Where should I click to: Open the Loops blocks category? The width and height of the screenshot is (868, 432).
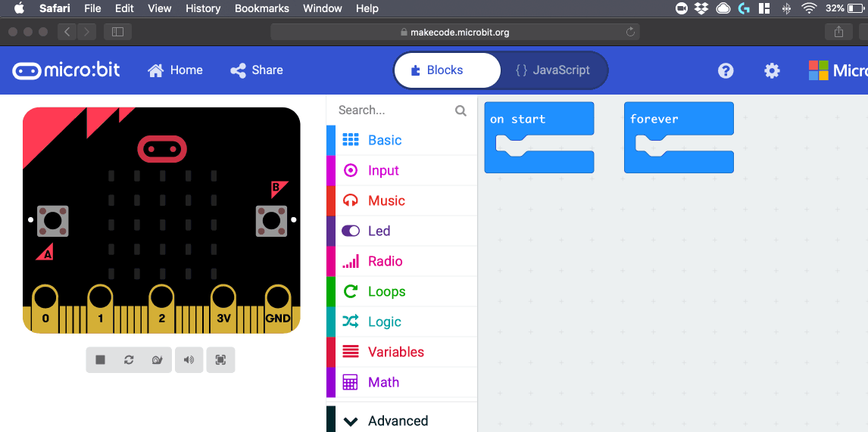[402, 291]
